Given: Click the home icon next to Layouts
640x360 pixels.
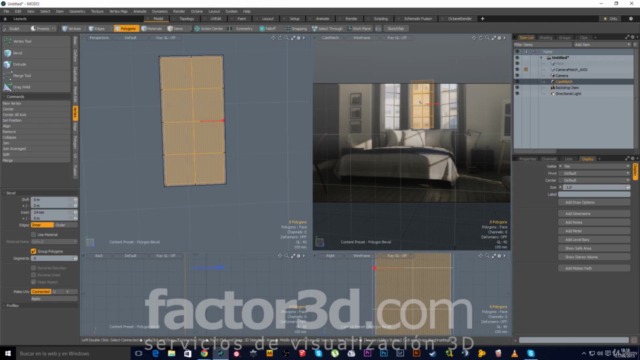Looking at the screenshot, I should 5,19.
